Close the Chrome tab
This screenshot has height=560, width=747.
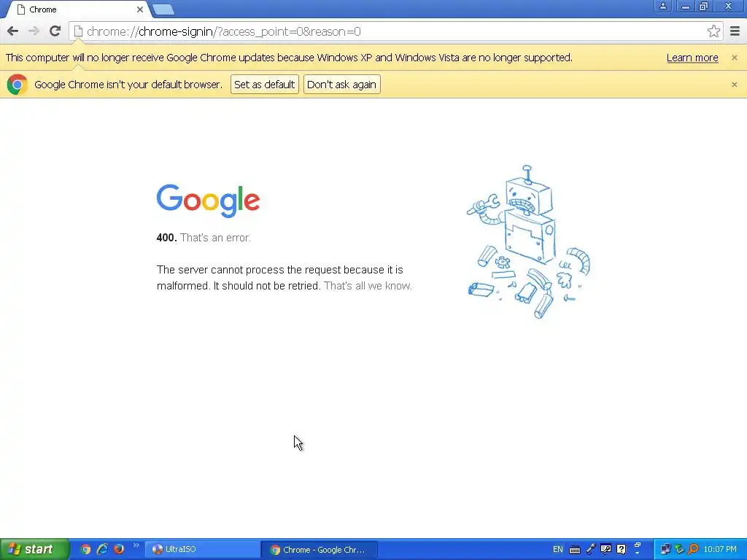139,9
